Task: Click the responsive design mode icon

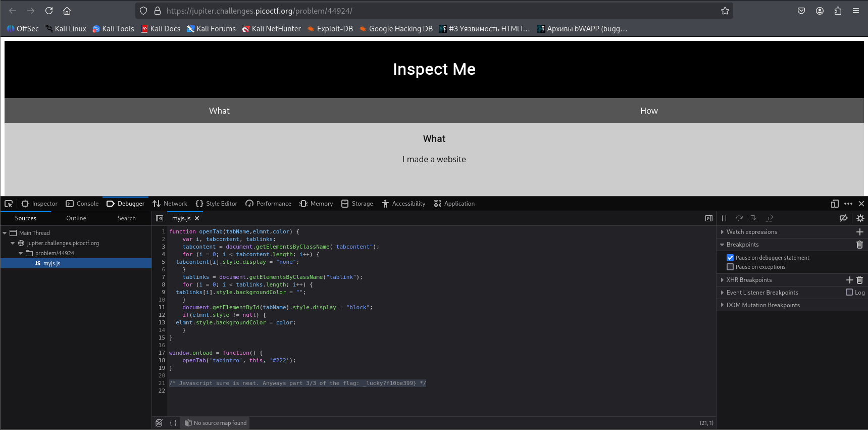Action: point(835,204)
